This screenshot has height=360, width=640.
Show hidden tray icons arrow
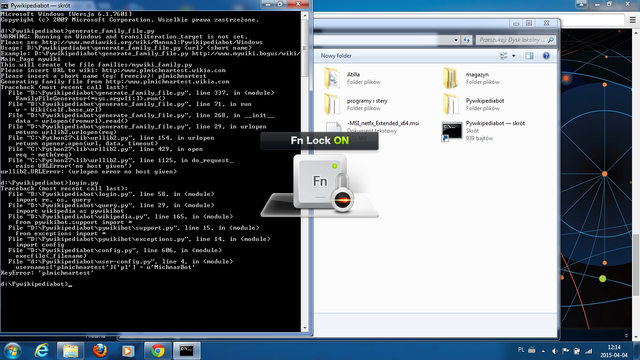point(543,351)
